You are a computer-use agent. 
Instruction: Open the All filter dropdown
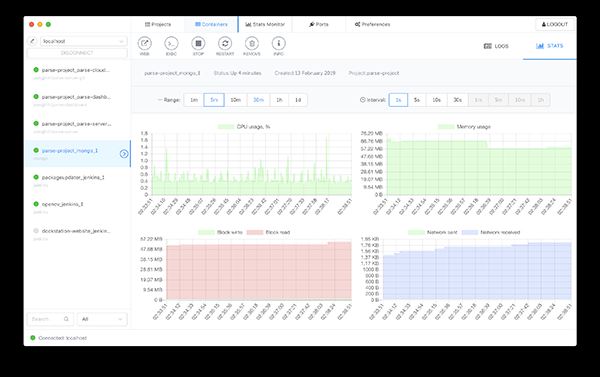coord(102,319)
